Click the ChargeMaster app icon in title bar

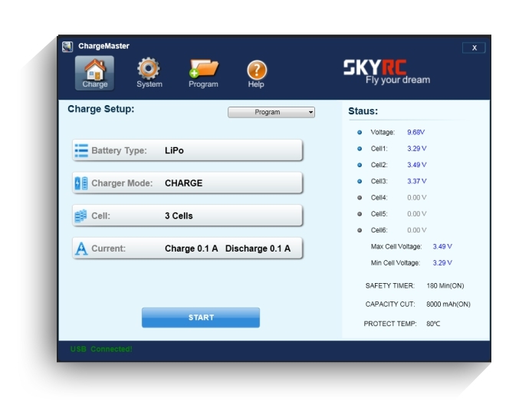(x=67, y=47)
